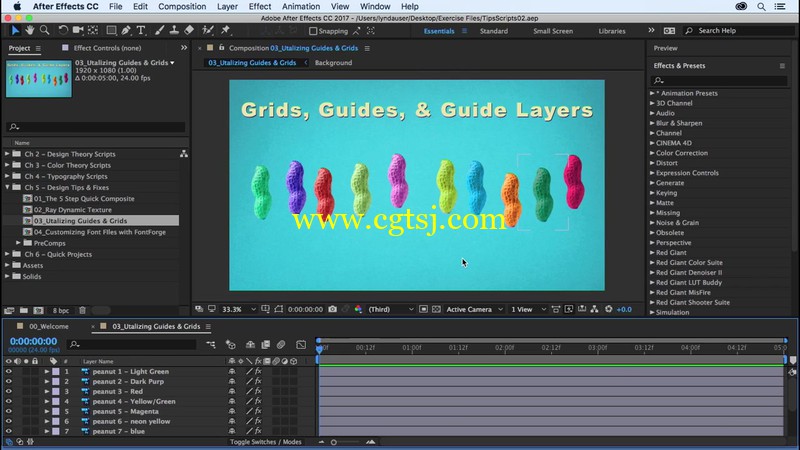
Task: Click 8 bpc color depth button
Action: click(61, 310)
